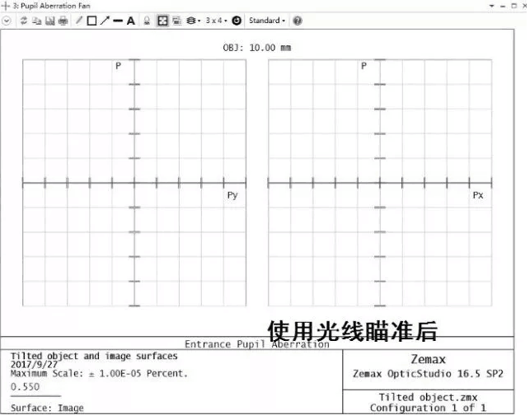Click the Save As disk icon
Image resolution: width=530 pixels, height=420 pixels.
tap(49, 21)
